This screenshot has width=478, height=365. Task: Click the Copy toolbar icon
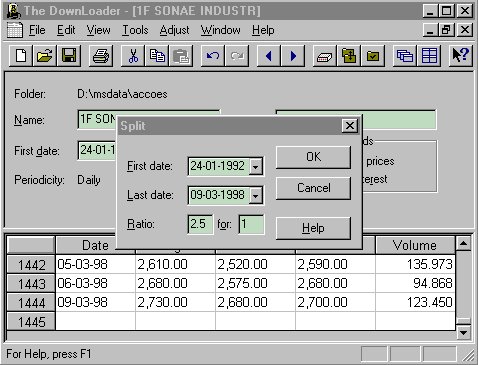point(157,56)
